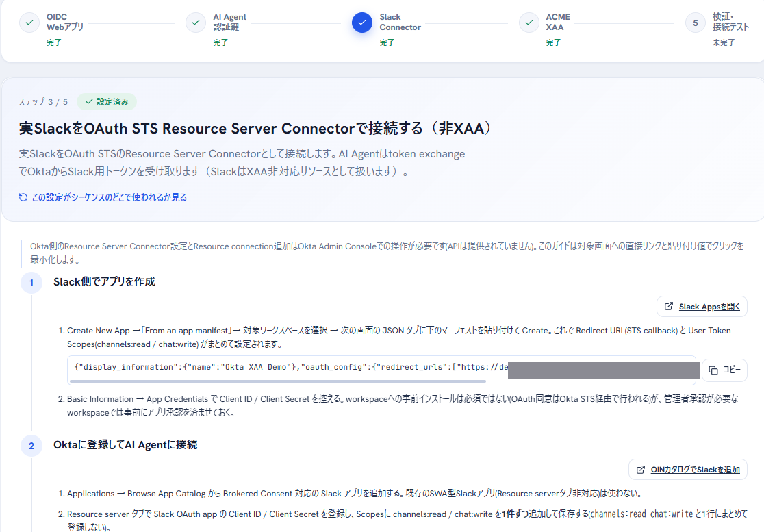This screenshot has width=764, height=532.
Task: Click the external-link icon in OINカタログ button
Action: tap(641, 470)
